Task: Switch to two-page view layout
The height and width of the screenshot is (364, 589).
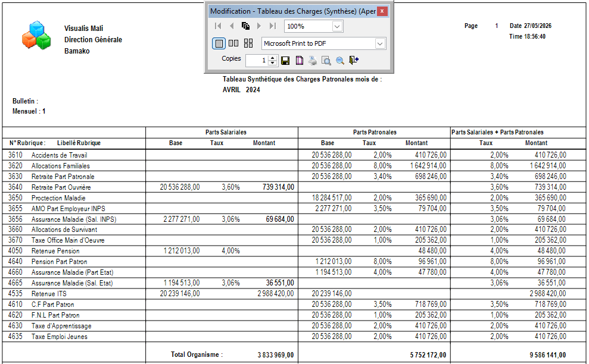Action: (233, 43)
